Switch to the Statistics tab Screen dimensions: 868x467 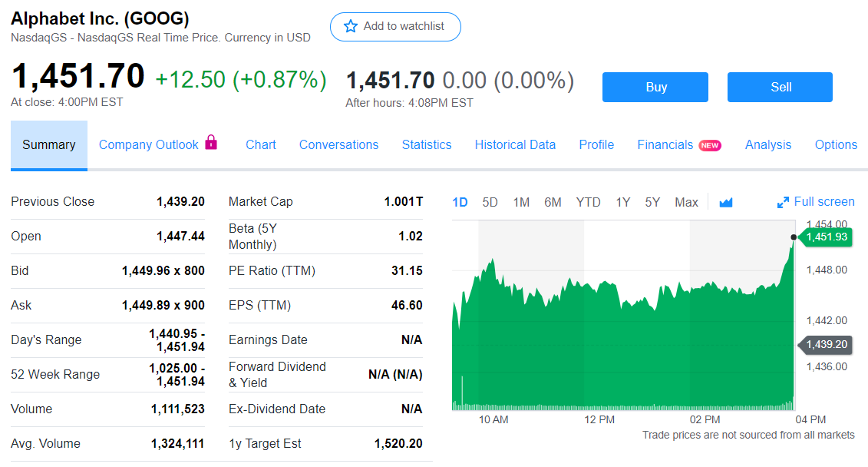click(x=427, y=144)
